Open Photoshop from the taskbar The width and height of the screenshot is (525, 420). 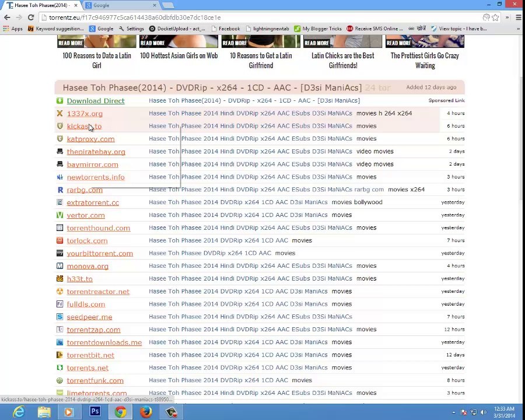94,412
